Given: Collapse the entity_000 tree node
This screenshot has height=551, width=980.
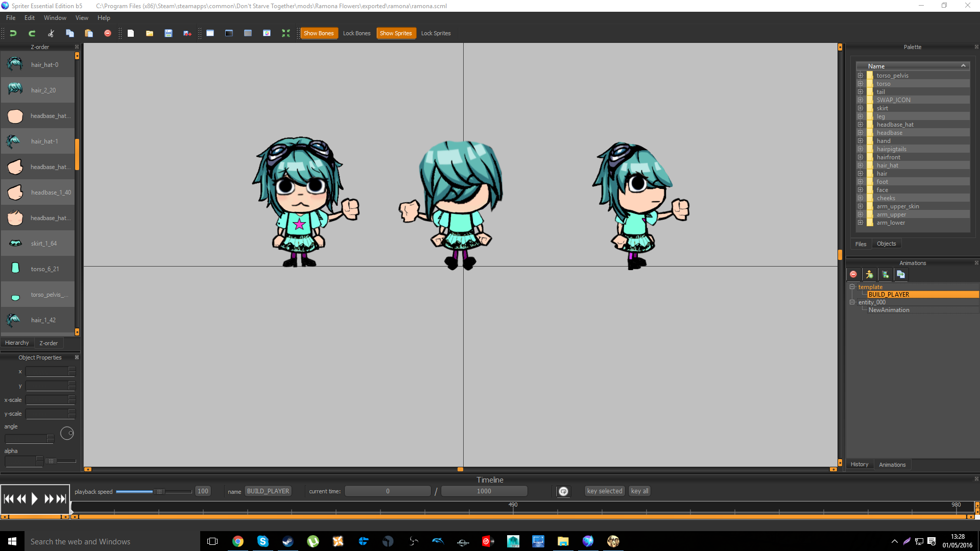Looking at the screenshot, I should click(x=852, y=302).
